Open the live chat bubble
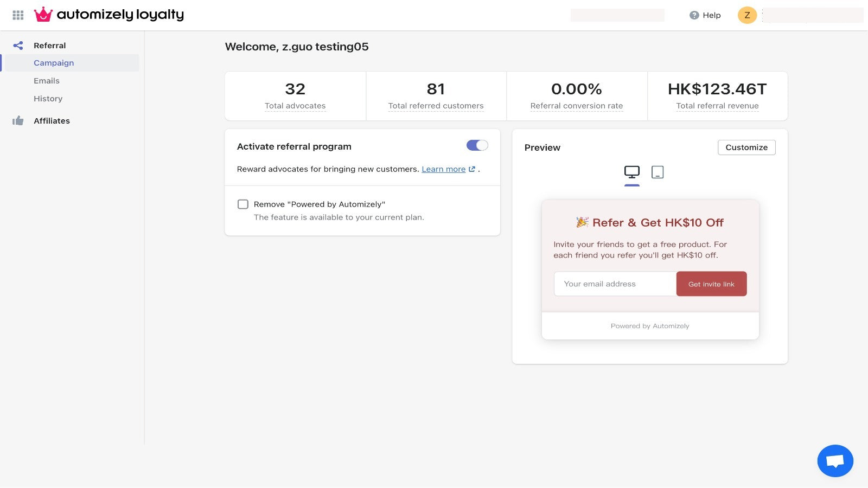This screenshot has width=868, height=488. (835, 461)
